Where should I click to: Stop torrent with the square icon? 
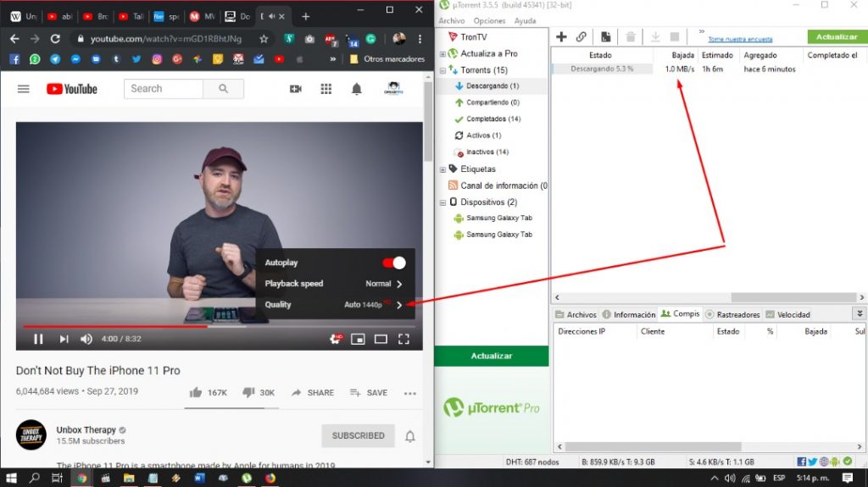[674, 37]
